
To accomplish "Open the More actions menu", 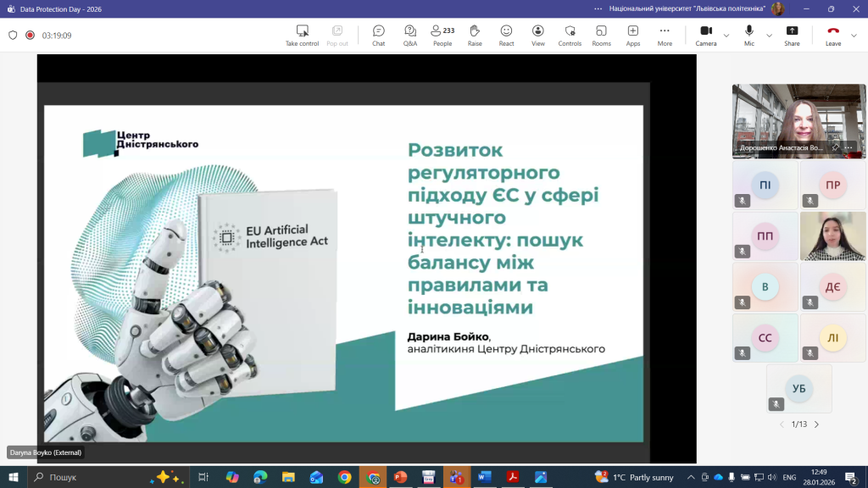I will pyautogui.click(x=665, y=35).
